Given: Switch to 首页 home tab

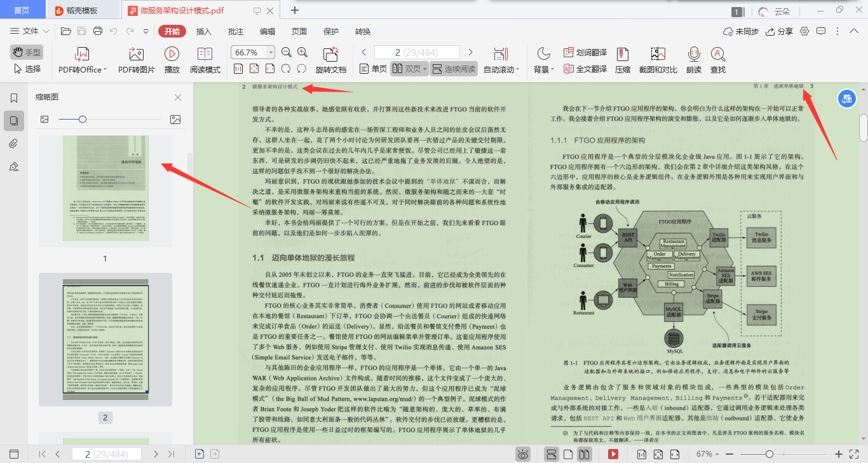Looking at the screenshot, I should click(x=22, y=10).
